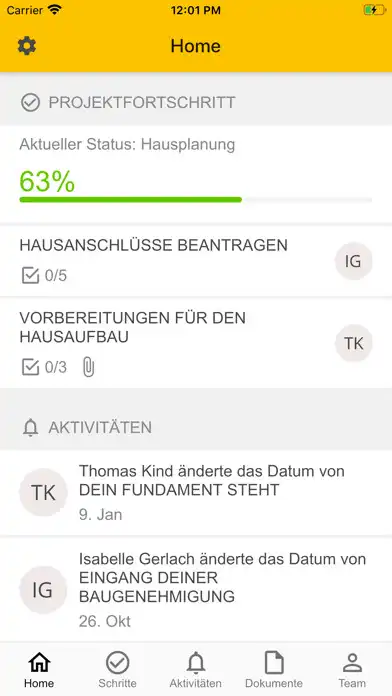This screenshot has width=392, height=696.
Task: Tap the bell icon next to AKTIVITÄTEN
Action: click(31, 427)
